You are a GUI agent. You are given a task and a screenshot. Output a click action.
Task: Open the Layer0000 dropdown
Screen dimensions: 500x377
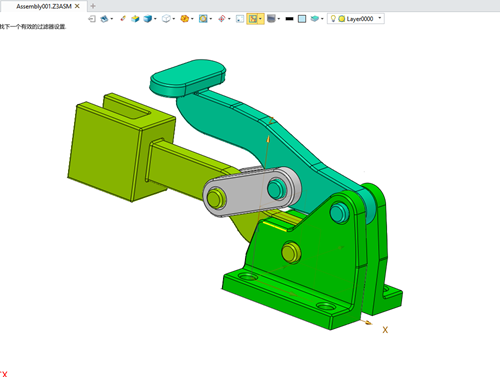(356, 19)
